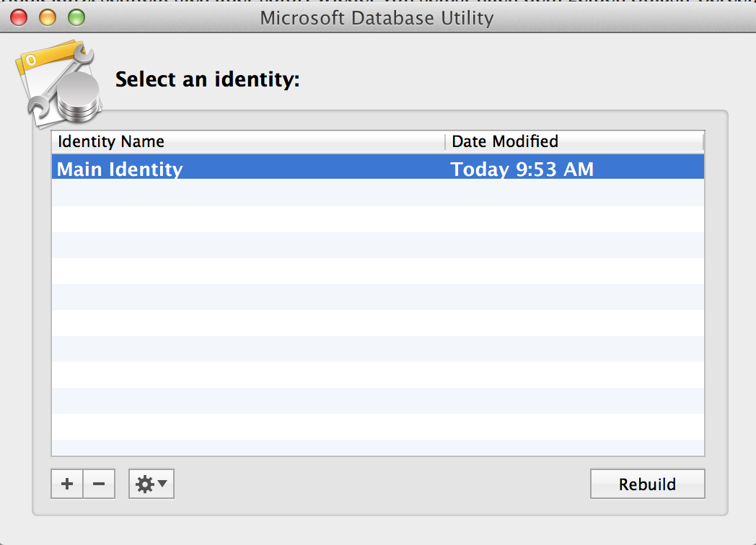The width and height of the screenshot is (756, 545).
Task: Sort by Date Modified column header
Action: tap(574, 142)
